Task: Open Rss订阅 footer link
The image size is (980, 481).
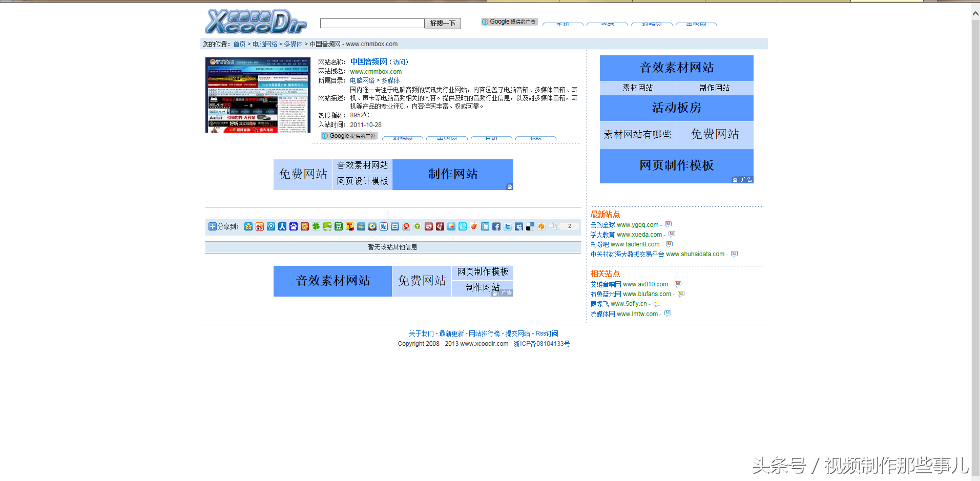Action: click(x=547, y=333)
